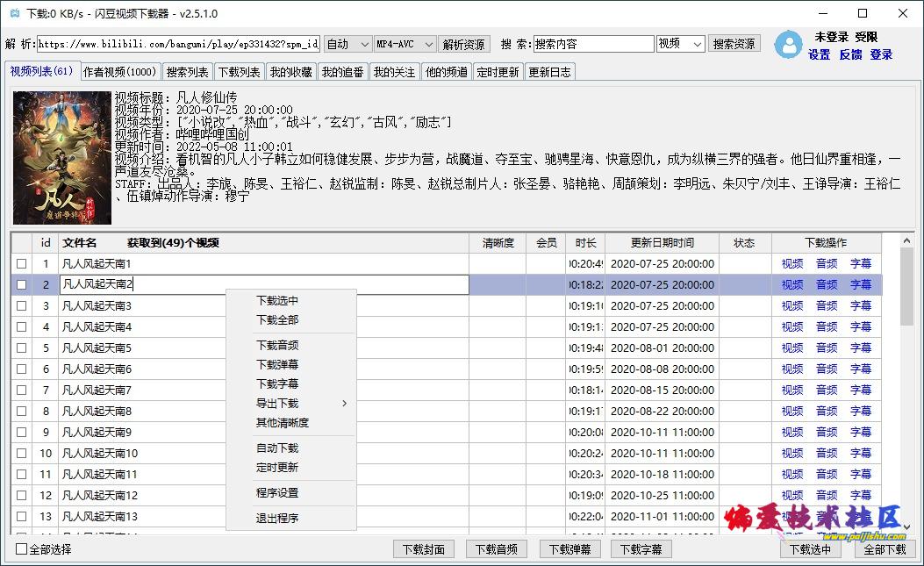Expand the 导出下载 submenu arrow
This screenshot has width=924, height=566.
pos(344,404)
